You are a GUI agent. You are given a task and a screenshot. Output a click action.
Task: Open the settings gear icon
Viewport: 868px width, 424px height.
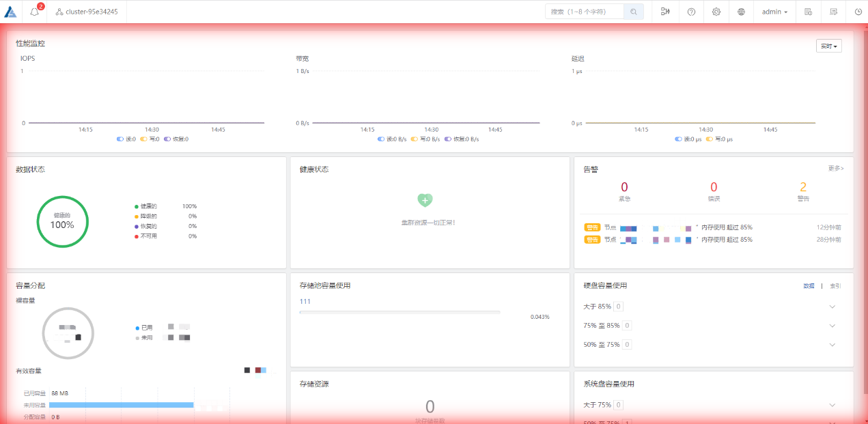point(716,12)
